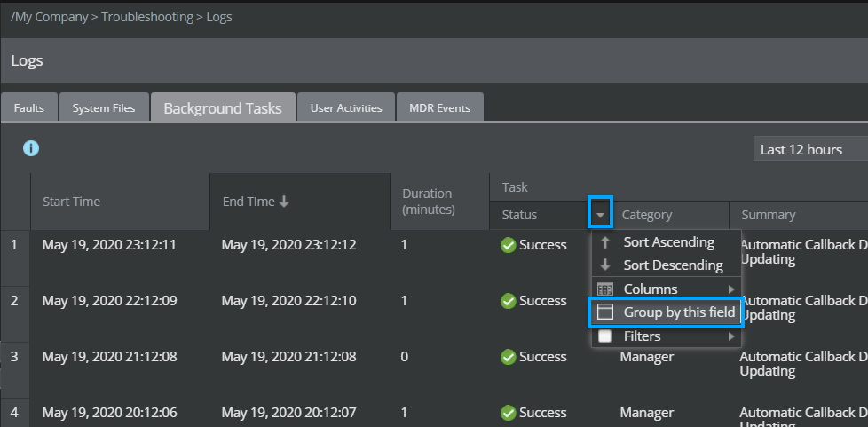Image resolution: width=868 pixels, height=427 pixels.
Task: Click the Group by this field icon
Action: (x=605, y=312)
